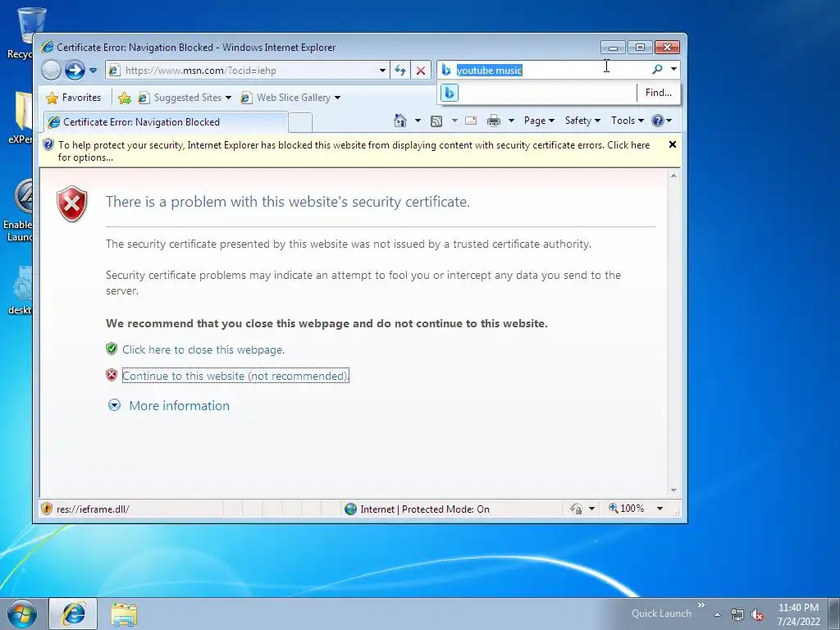The image size is (840, 630).
Task: Open the search provider options dropdown
Action: coord(674,70)
